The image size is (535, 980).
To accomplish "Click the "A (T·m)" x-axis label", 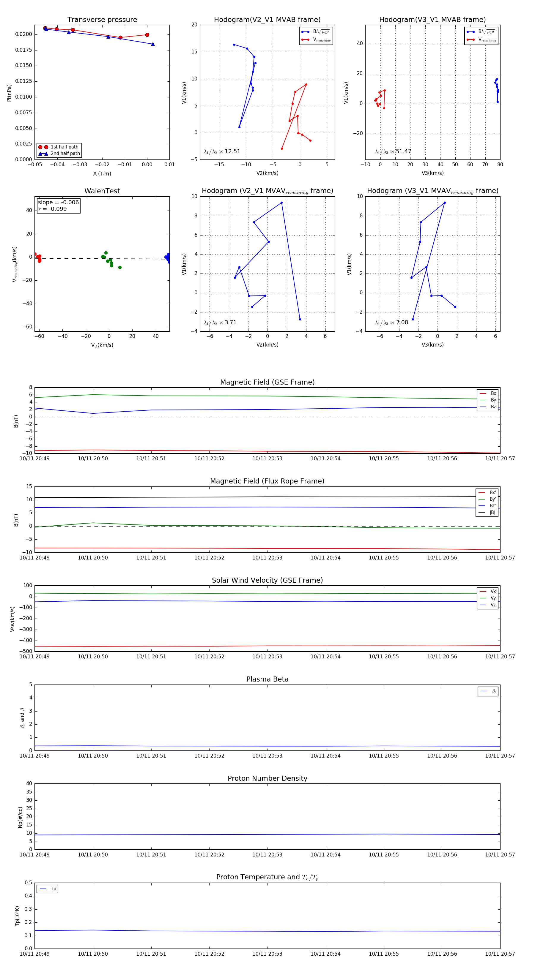I will (x=102, y=173).
